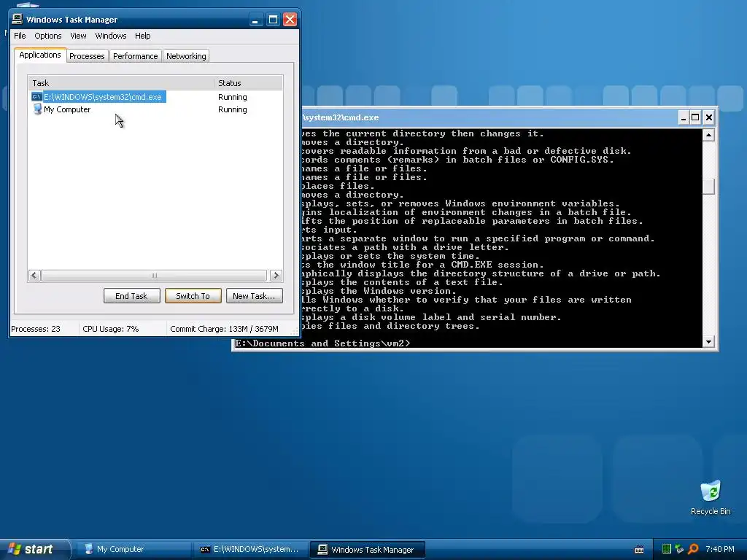The image size is (747, 560).
Task: Open the Help menu in Task Manager
Action: (x=142, y=36)
